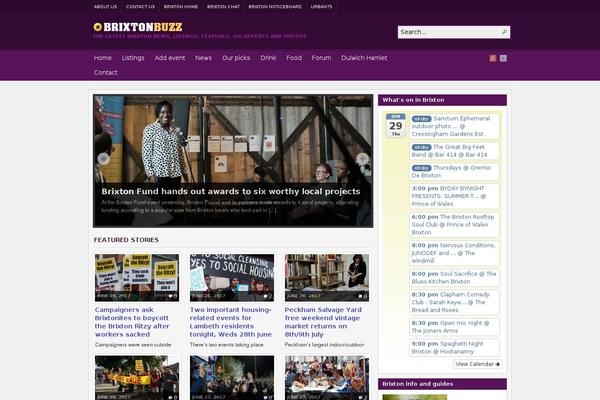Open the Food menu item
The width and height of the screenshot is (600, 400).
click(x=294, y=58)
